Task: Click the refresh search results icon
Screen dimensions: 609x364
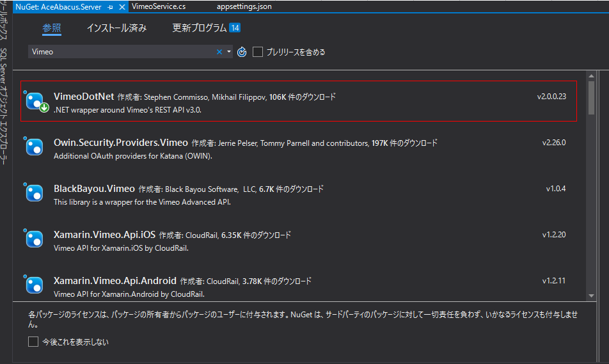Action: click(x=242, y=52)
